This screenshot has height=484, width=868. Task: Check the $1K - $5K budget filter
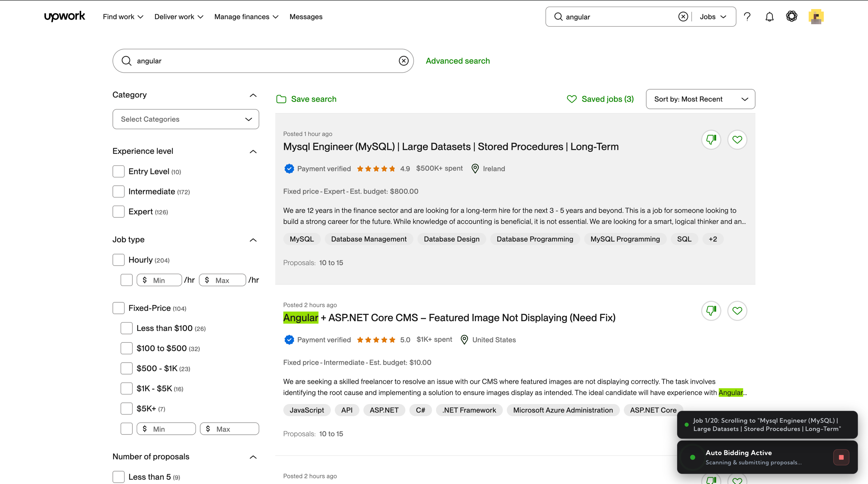(x=126, y=389)
